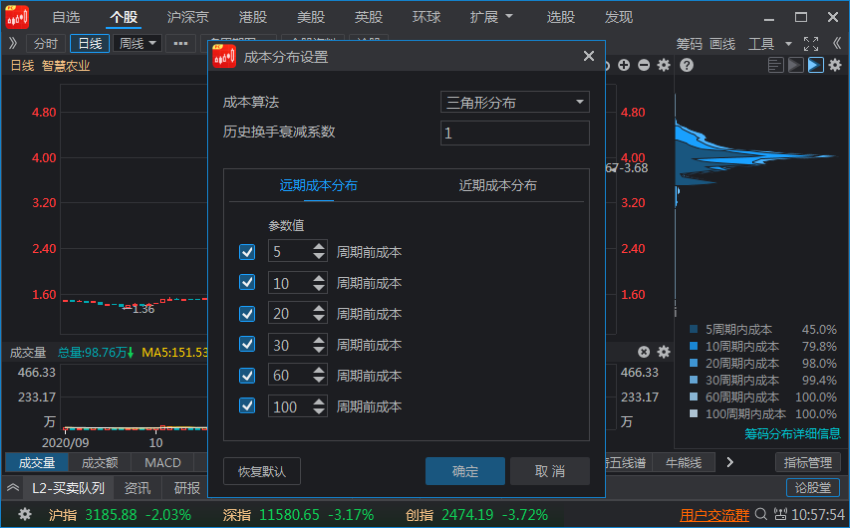The image size is (850, 528).
Task: Switch to 近期成本分布 tab
Action: [x=497, y=185]
